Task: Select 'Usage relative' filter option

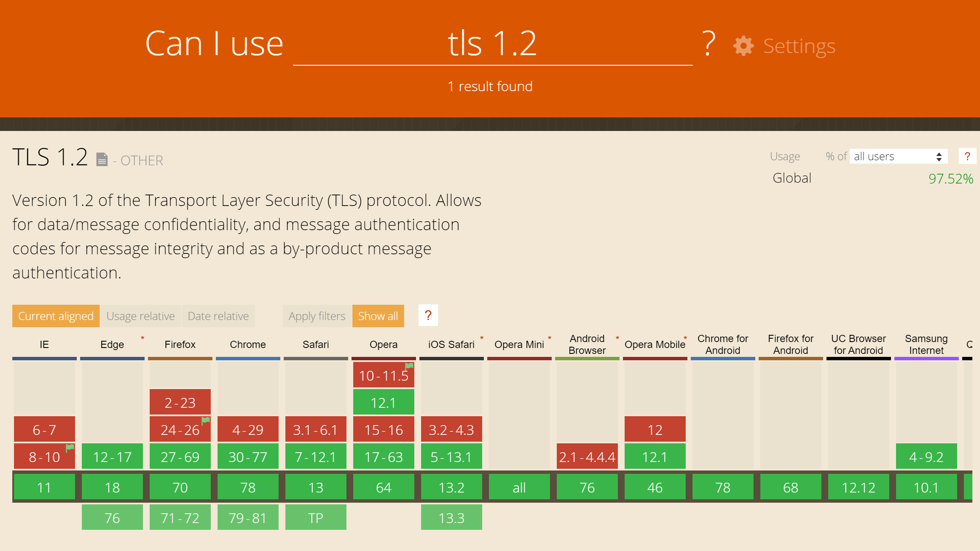Action: click(x=141, y=315)
